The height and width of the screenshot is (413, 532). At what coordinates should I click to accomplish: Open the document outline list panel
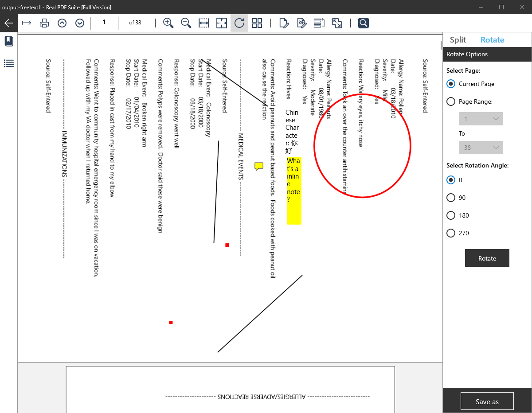[x=9, y=63]
